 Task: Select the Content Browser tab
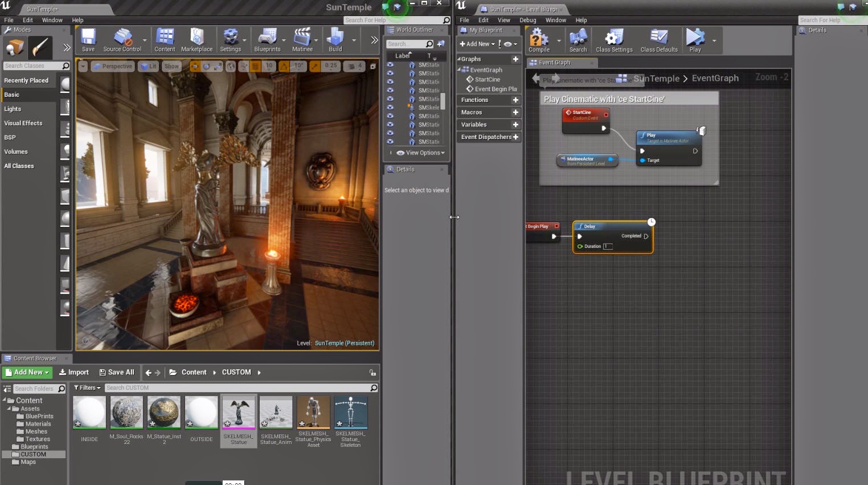click(x=35, y=358)
